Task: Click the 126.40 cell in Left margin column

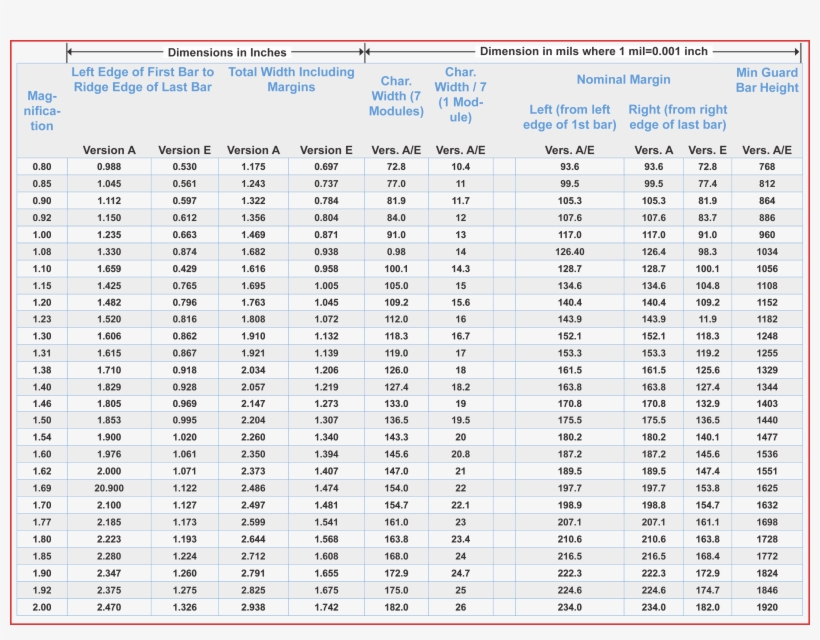Action: (569, 252)
